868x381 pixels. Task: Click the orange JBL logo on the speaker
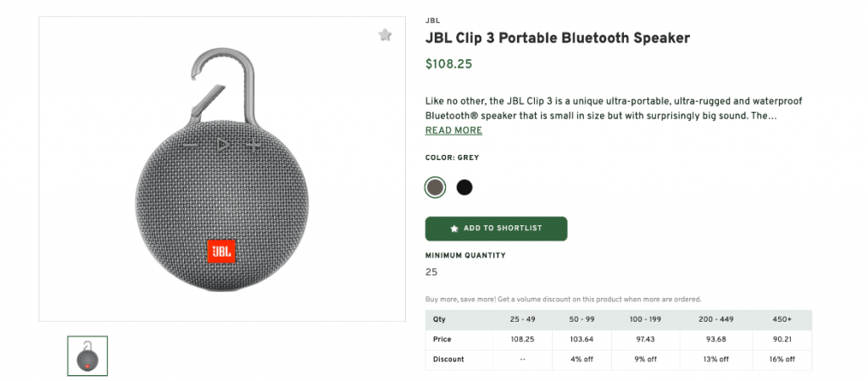point(220,251)
